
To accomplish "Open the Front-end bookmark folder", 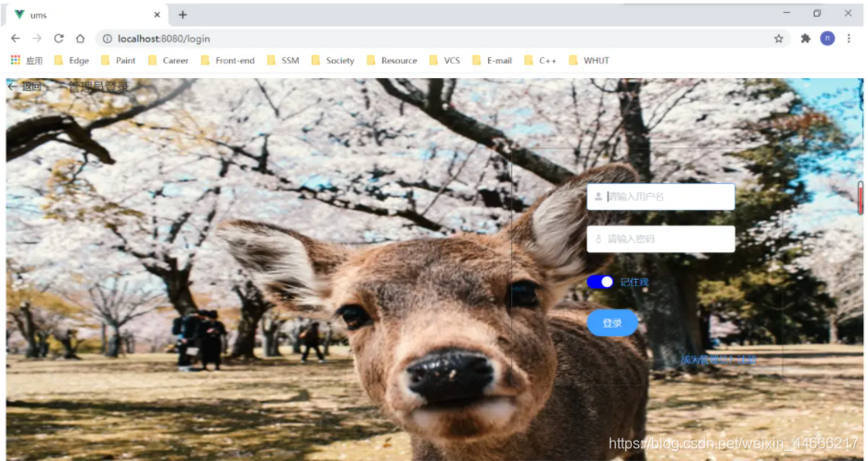I will [227, 61].
